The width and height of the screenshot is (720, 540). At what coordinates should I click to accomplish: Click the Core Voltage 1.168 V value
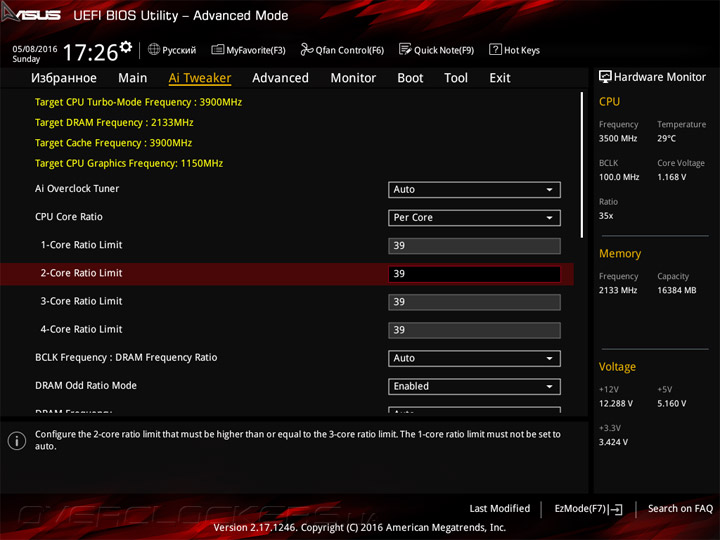tap(671, 177)
